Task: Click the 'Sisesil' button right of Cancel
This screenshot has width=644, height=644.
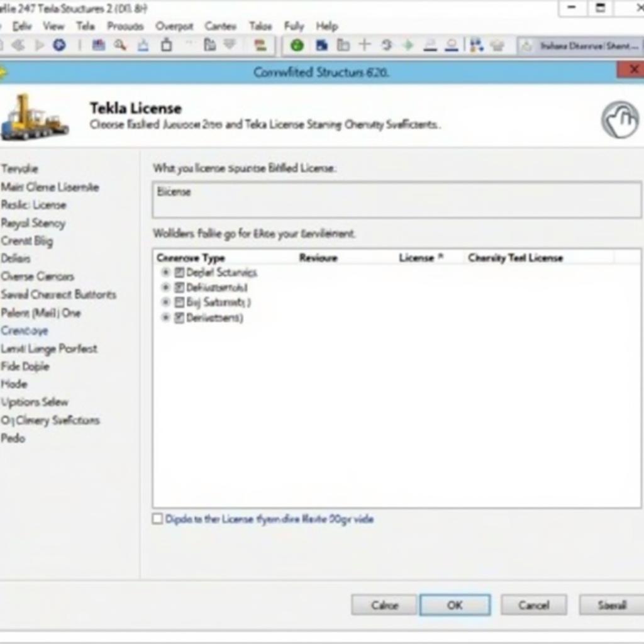Action: tap(611, 605)
